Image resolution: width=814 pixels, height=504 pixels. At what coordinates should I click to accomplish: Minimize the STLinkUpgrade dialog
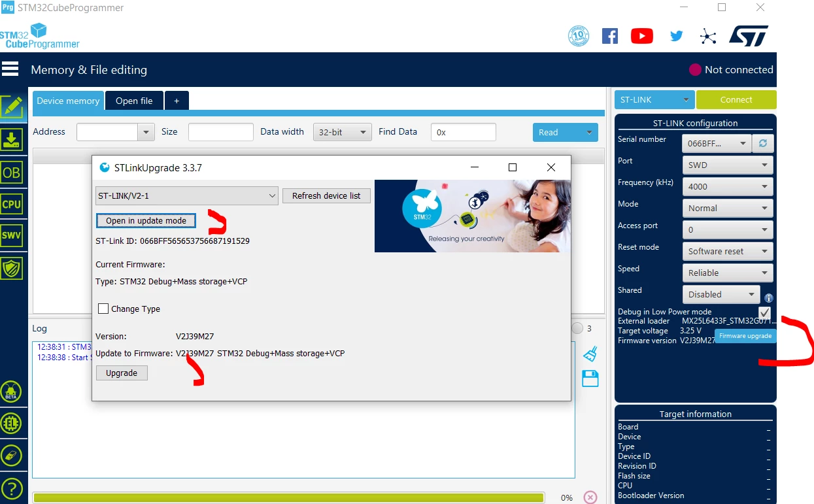(475, 167)
